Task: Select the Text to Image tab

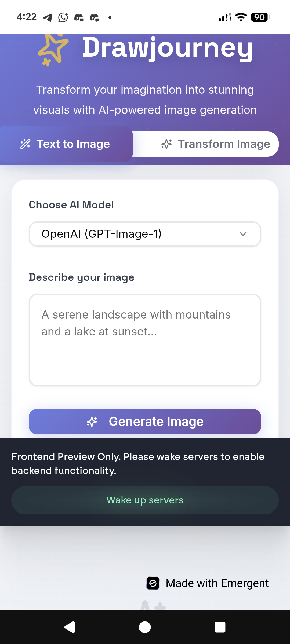Action: tap(66, 144)
